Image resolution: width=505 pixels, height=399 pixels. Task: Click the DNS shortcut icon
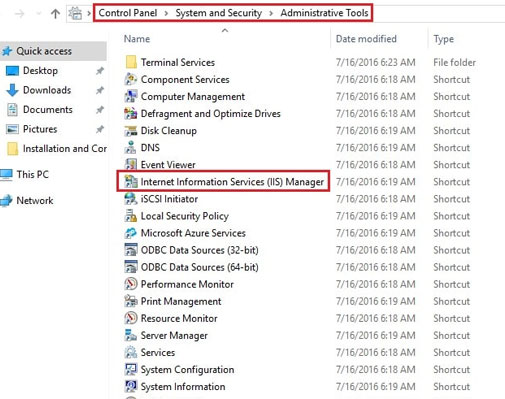point(131,148)
